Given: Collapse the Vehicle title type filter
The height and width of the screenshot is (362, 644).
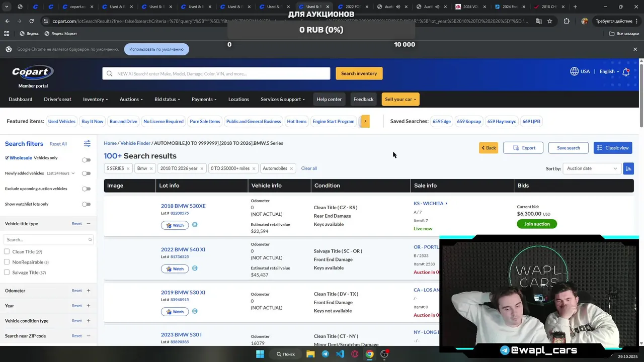Looking at the screenshot, I should pos(89,224).
